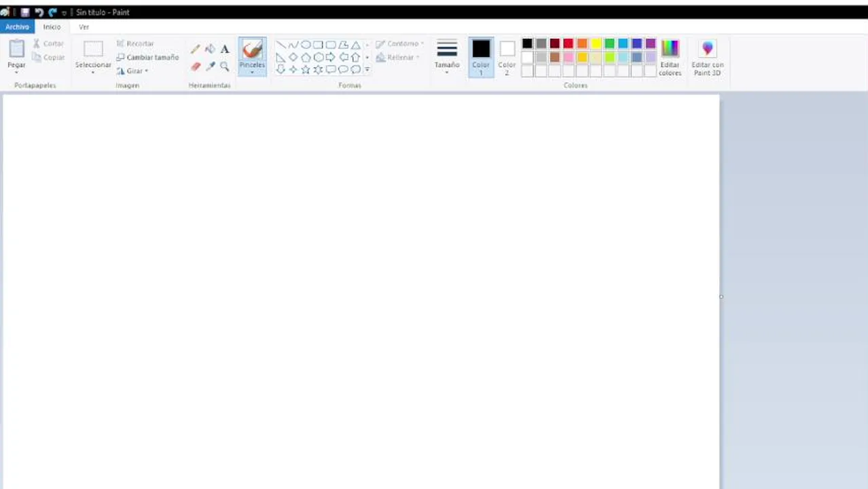The width and height of the screenshot is (868, 489).
Task: Choose the Line shape
Action: tap(281, 45)
